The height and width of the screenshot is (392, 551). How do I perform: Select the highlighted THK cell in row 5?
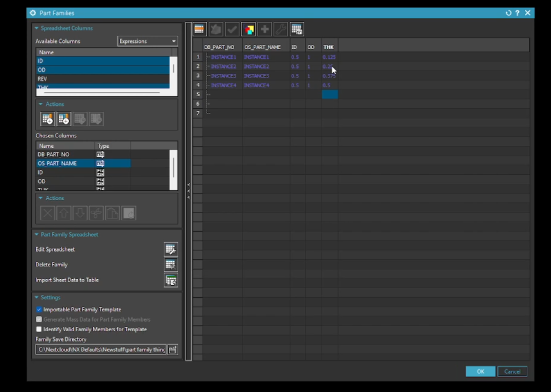[x=329, y=94]
